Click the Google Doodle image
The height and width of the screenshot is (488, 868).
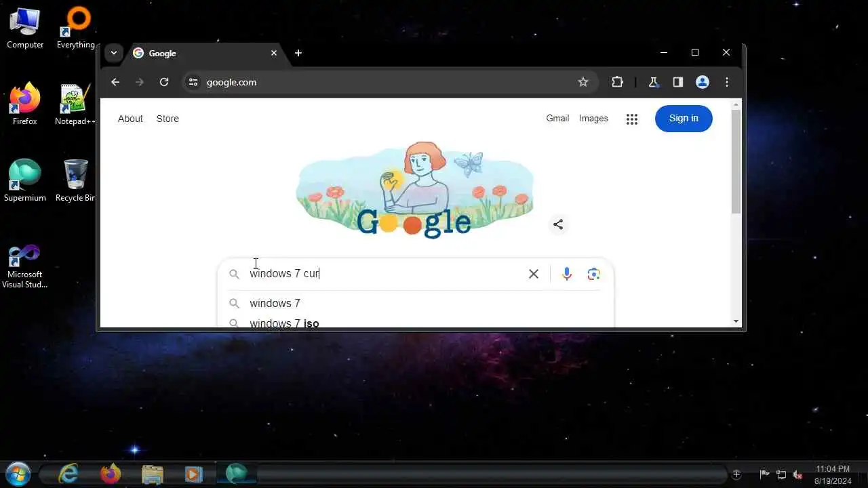[414, 190]
